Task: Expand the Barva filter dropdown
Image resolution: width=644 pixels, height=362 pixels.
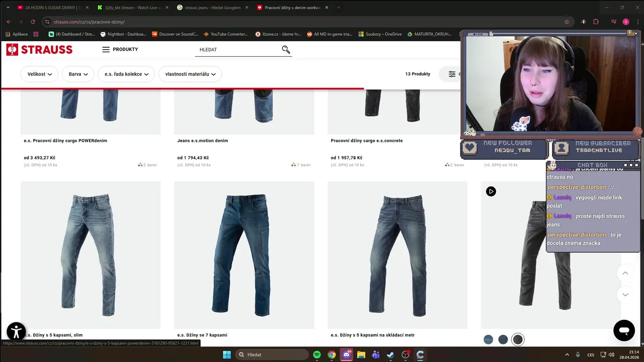Action: [x=78, y=74]
